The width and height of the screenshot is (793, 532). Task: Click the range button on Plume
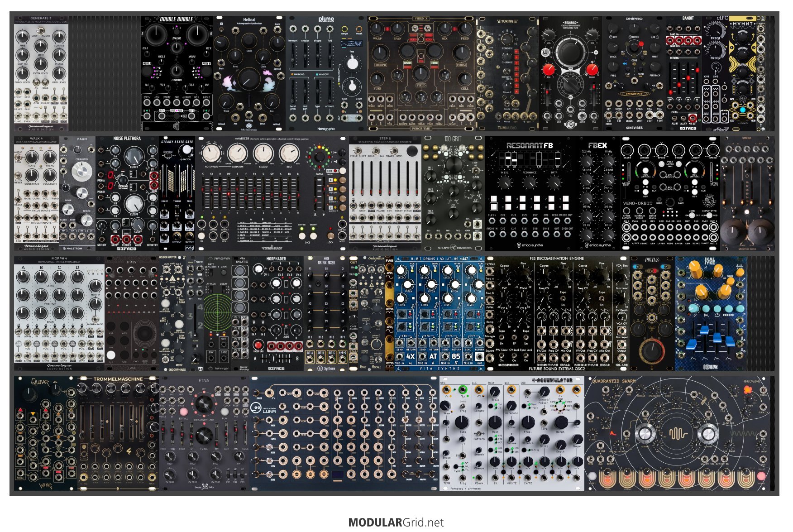click(345, 29)
